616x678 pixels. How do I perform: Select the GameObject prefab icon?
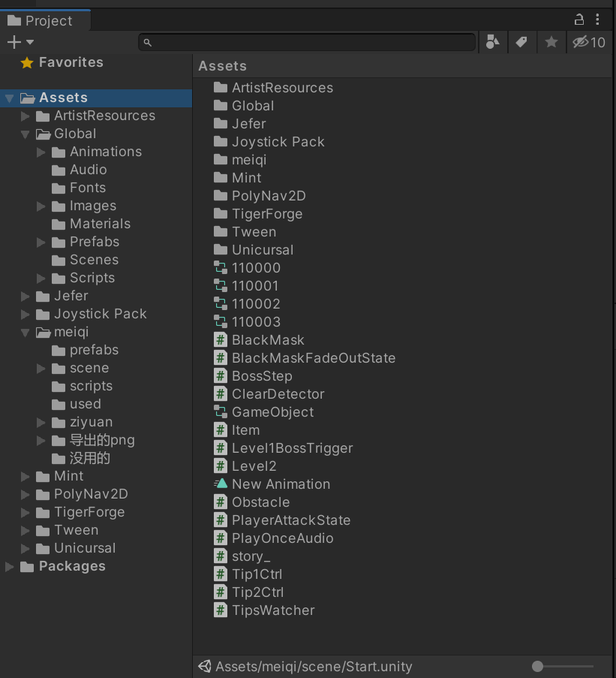pos(221,411)
